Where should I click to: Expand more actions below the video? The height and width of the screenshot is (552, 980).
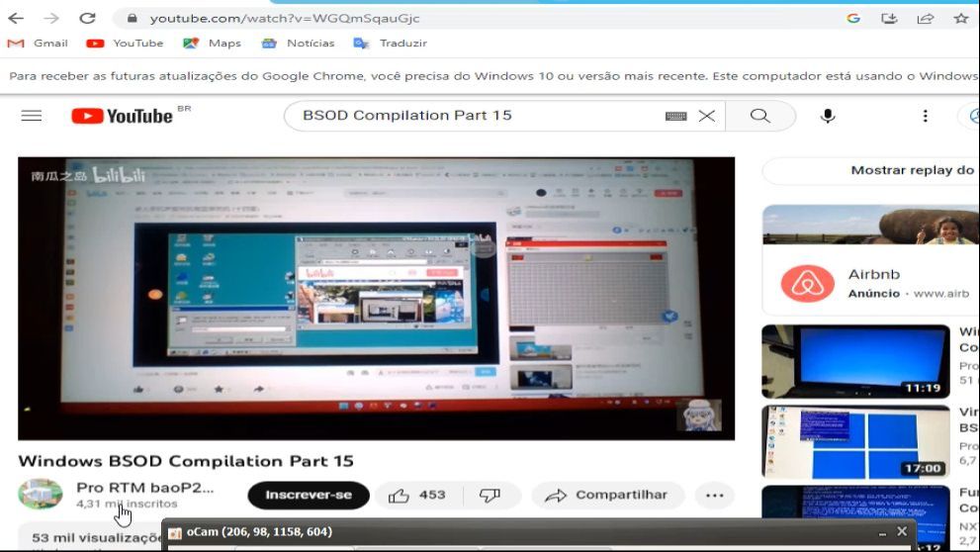[714, 495]
